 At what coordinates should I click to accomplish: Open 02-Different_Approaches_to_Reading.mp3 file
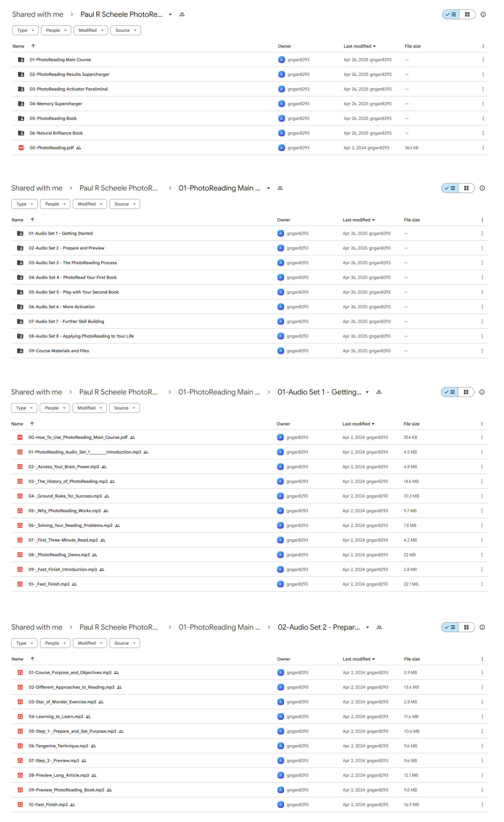pos(71,687)
